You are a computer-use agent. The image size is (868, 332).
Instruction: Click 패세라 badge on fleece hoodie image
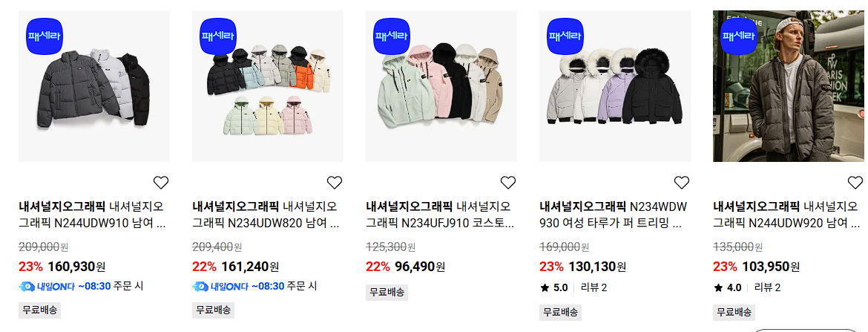[x=392, y=36]
